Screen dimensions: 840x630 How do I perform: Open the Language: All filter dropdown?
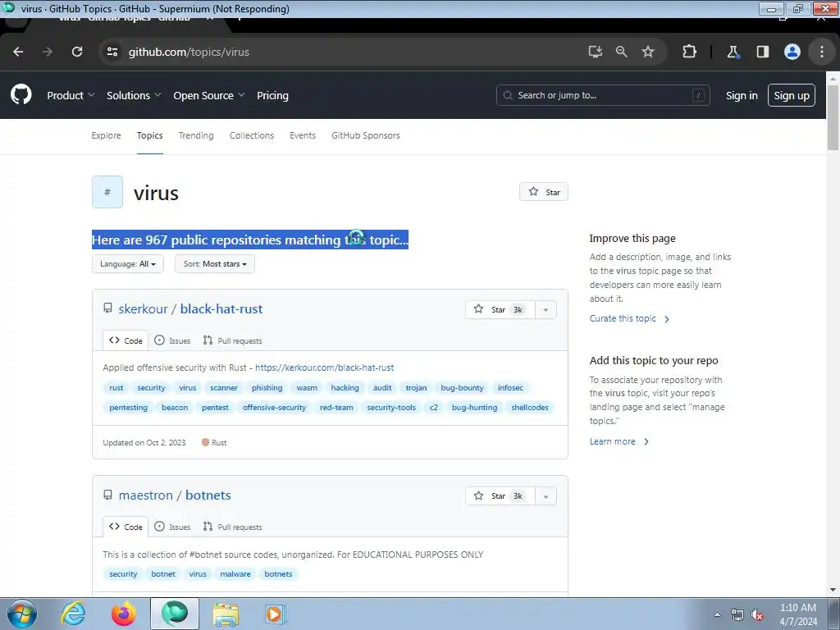click(127, 263)
